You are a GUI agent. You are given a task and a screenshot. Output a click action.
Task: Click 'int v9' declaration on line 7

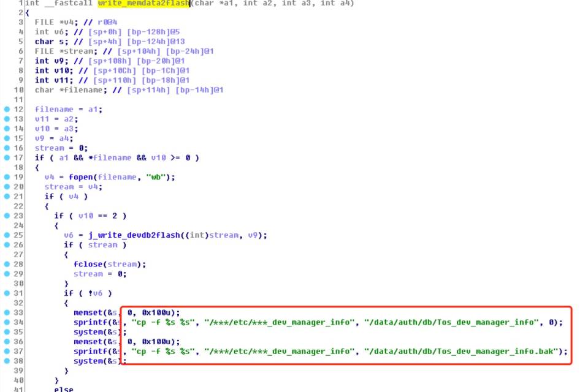point(52,61)
